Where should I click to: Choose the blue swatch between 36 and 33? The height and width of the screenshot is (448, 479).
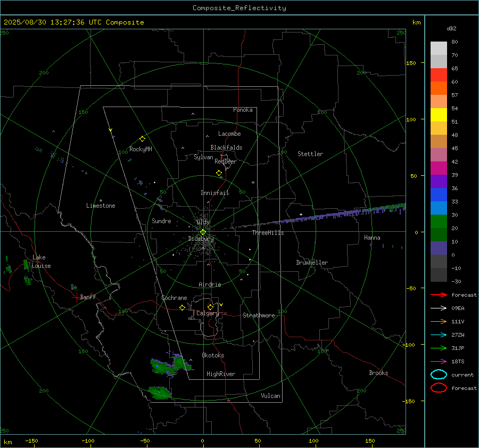(439, 195)
